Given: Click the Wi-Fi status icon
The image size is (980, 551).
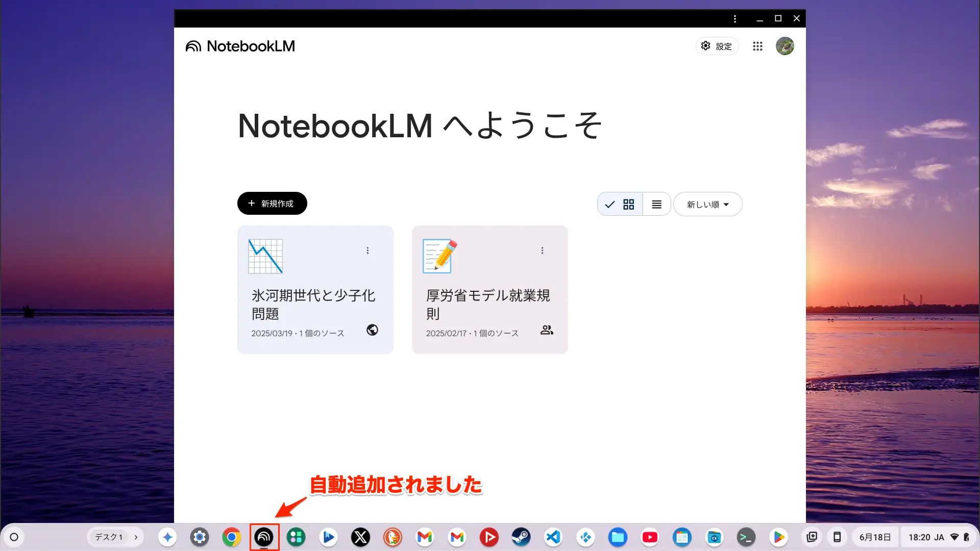Looking at the screenshot, I should pos(954,537).
